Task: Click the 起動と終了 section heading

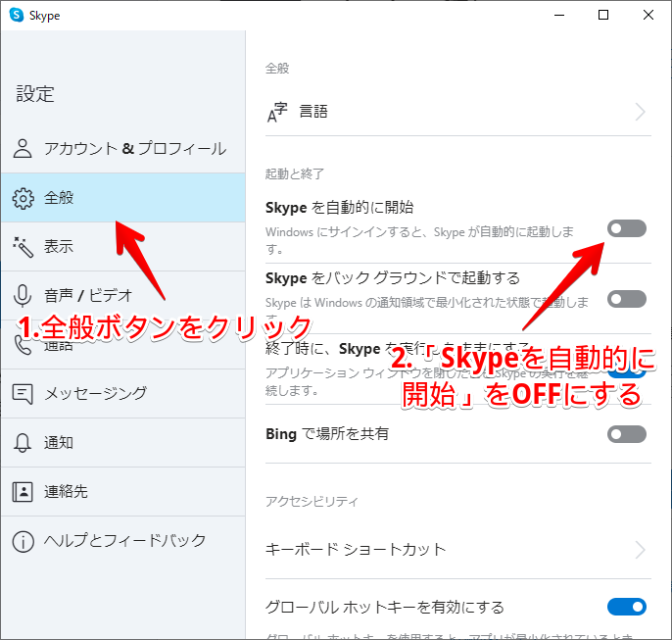Action: (x=295, y=174)
